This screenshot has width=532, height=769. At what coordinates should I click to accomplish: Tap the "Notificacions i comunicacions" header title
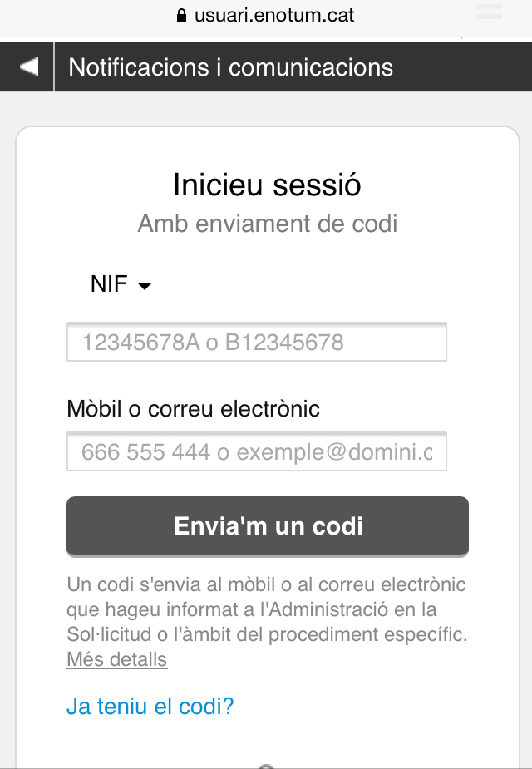pyautogui.click(x=230, y=67)
